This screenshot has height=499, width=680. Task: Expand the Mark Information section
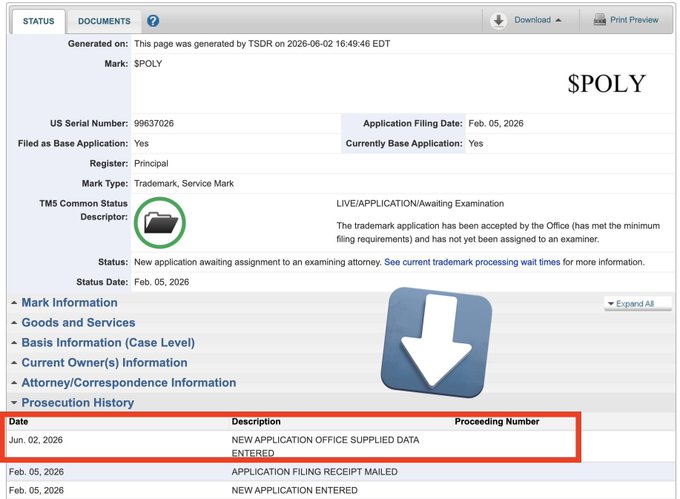click(x=69, y=303)
